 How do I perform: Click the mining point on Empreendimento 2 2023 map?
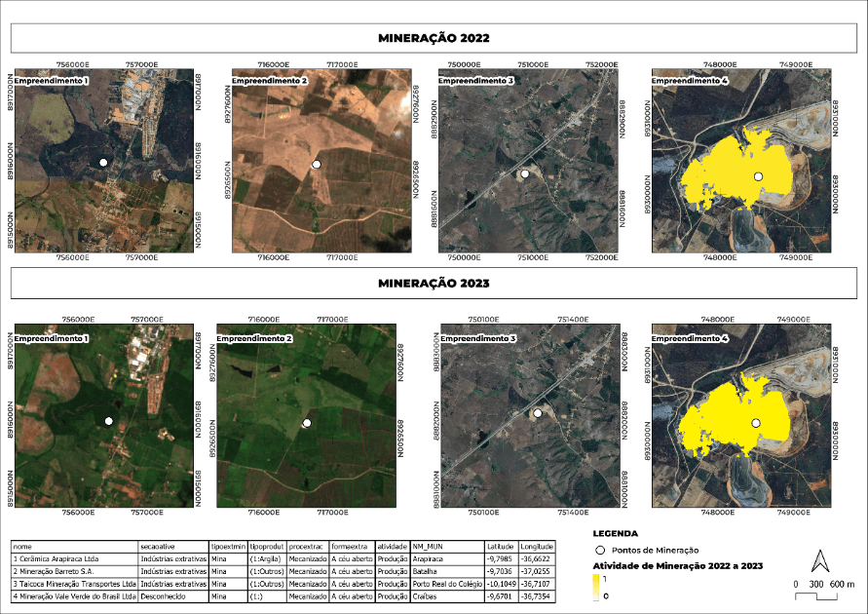click(x=307, y=423)
